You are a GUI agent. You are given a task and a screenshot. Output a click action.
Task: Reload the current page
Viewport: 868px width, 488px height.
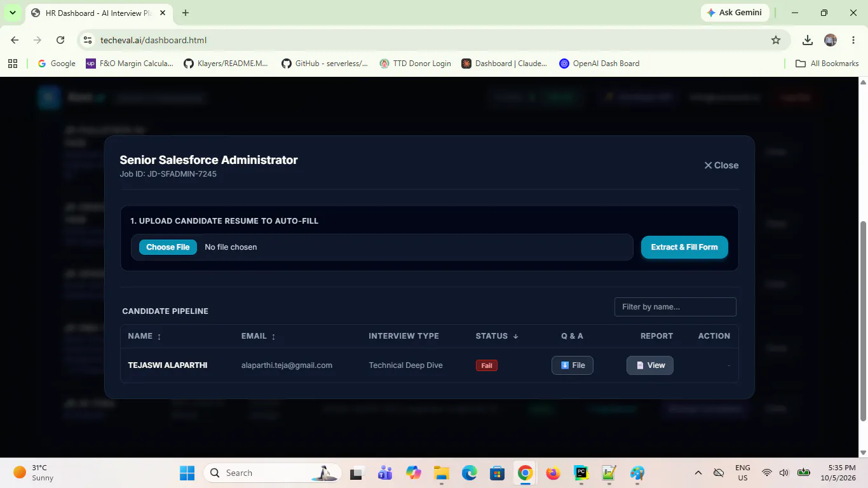(x=60, y=40)
